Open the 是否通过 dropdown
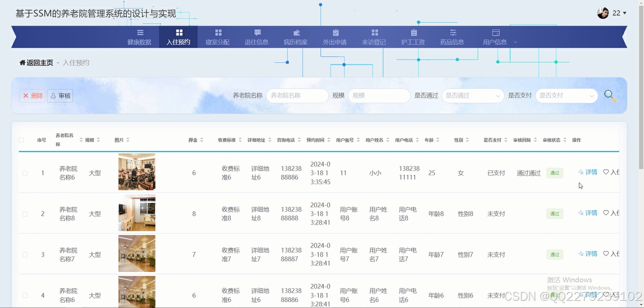644x308 pixels. 472,95
